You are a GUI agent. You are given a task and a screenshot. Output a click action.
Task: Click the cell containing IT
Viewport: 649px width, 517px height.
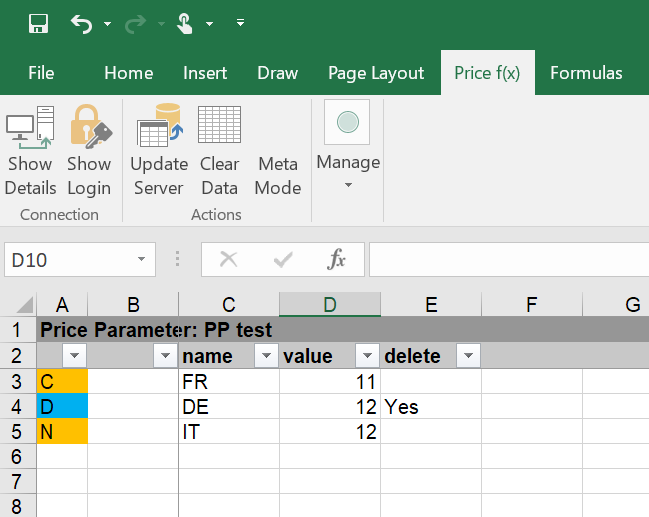click(229, 431)
